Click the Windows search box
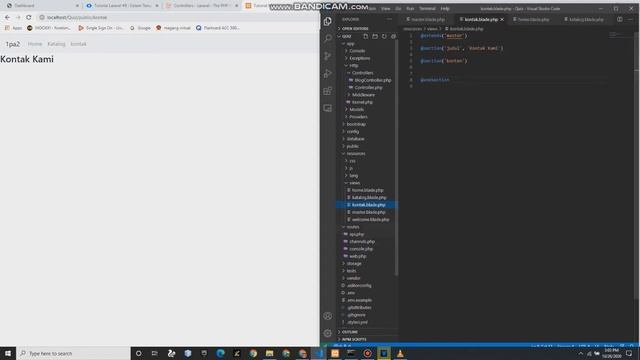Viewport: 640px width, 360px height. click(73, 353)
